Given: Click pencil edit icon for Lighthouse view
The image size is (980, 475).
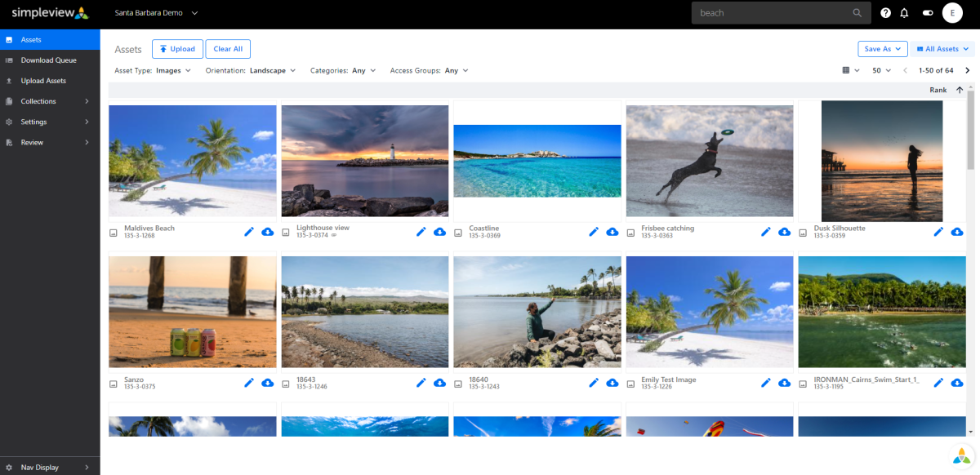Looking at the screenshot, I should [x=421, y=232].
